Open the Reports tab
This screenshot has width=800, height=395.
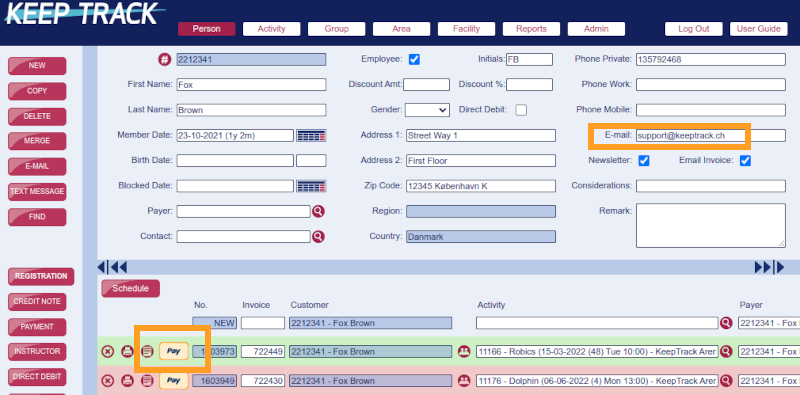pyautogui.click(x=531, y=29)
